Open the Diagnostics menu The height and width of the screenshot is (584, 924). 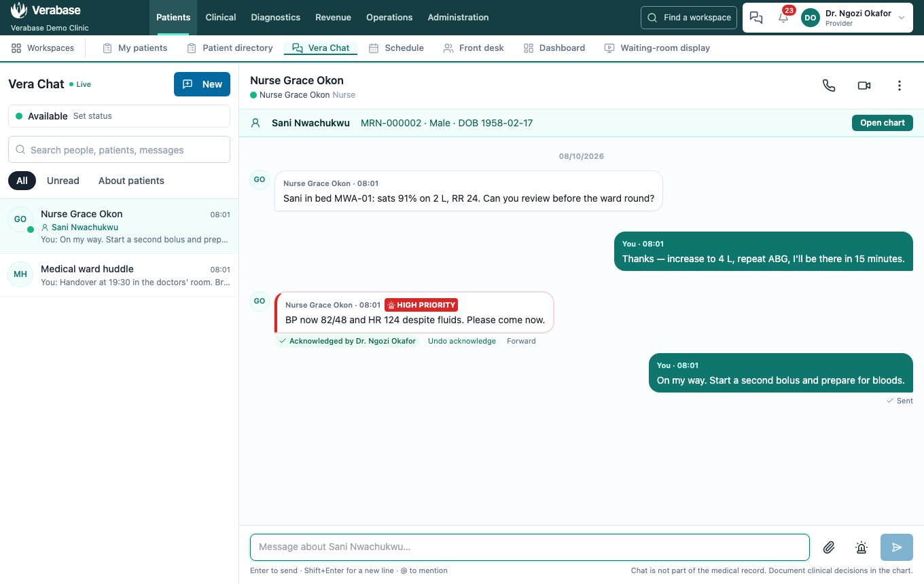[275, 18]
